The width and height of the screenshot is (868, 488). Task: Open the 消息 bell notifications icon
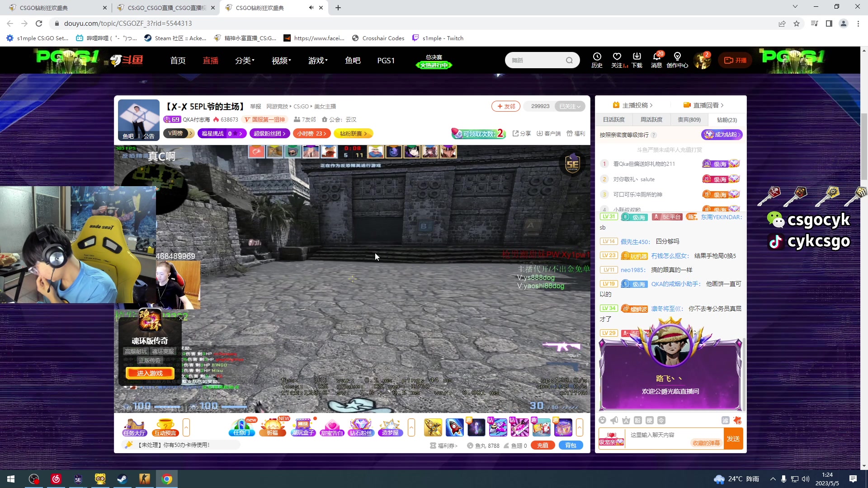656,60
